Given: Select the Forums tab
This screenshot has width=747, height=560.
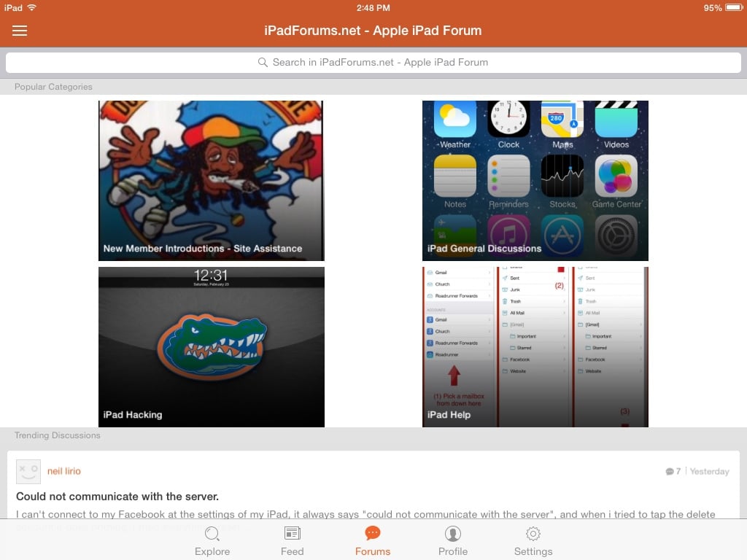Looking at the screenshot, I should 373,541.
